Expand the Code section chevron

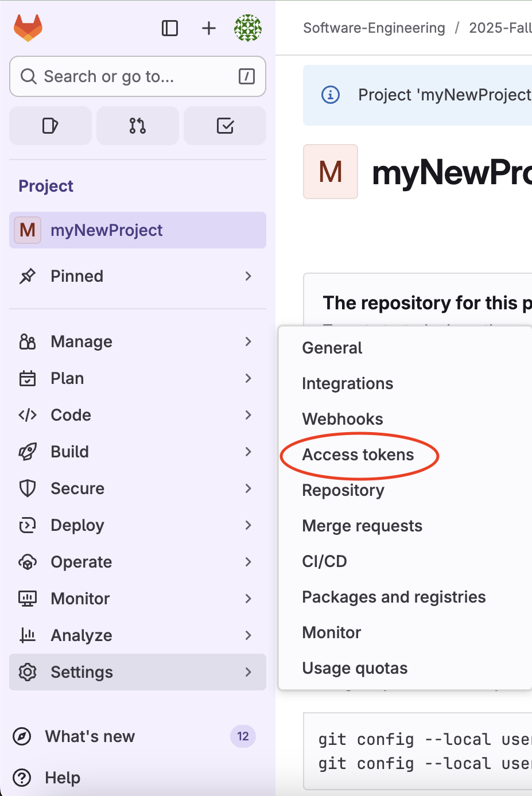[248, 415]
